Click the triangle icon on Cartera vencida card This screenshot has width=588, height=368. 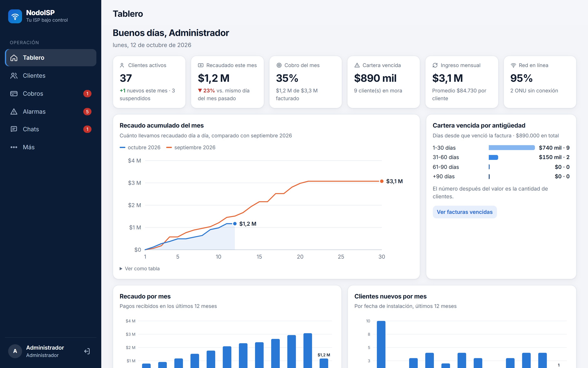coord(357,65)
